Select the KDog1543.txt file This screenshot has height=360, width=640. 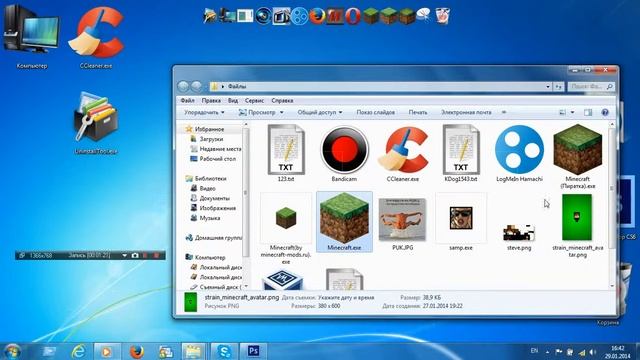click(461, 153)
